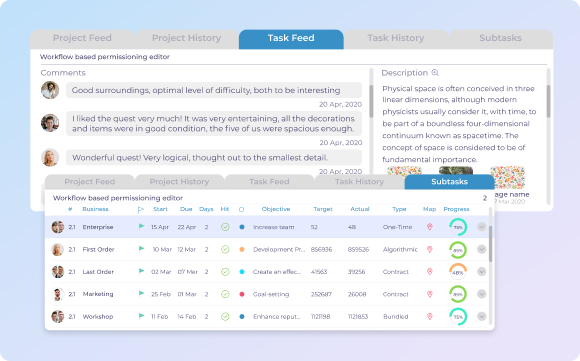Sort by the Progress column header
The image size is (580, 361).
click(x=456, y=209)
